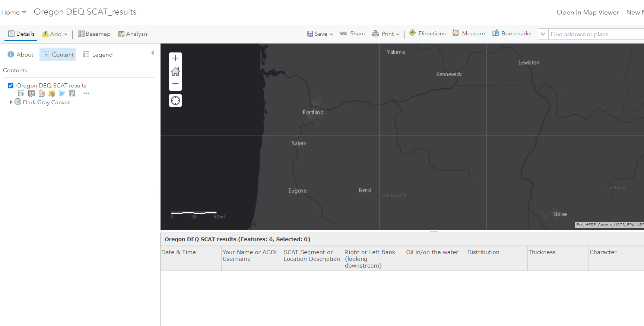Click in the Find address or place field
This screenshot has height=326, width=644.
[x=596, y=34]
